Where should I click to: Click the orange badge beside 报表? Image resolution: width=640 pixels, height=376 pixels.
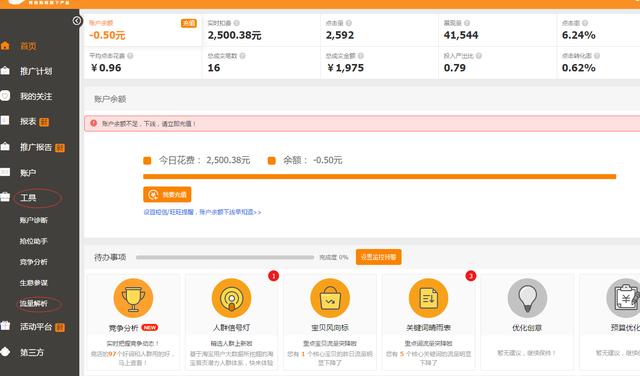pos(44,122)
